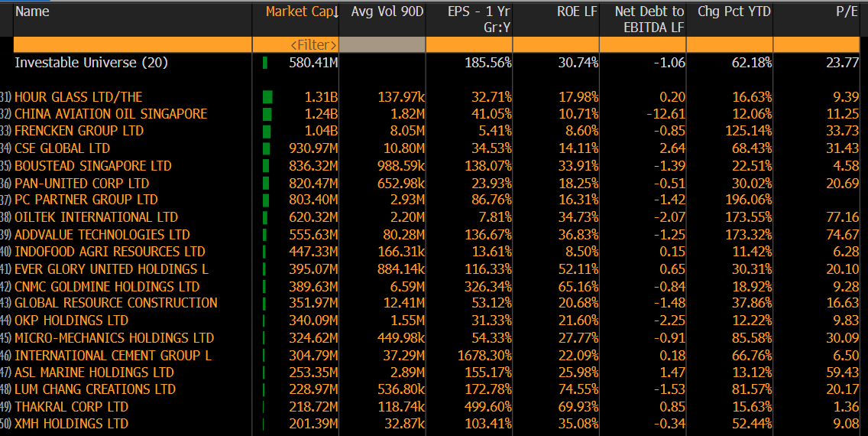
Task: Click the grey Avg Vol 90D filter cell
Action: tap(382, 45)
